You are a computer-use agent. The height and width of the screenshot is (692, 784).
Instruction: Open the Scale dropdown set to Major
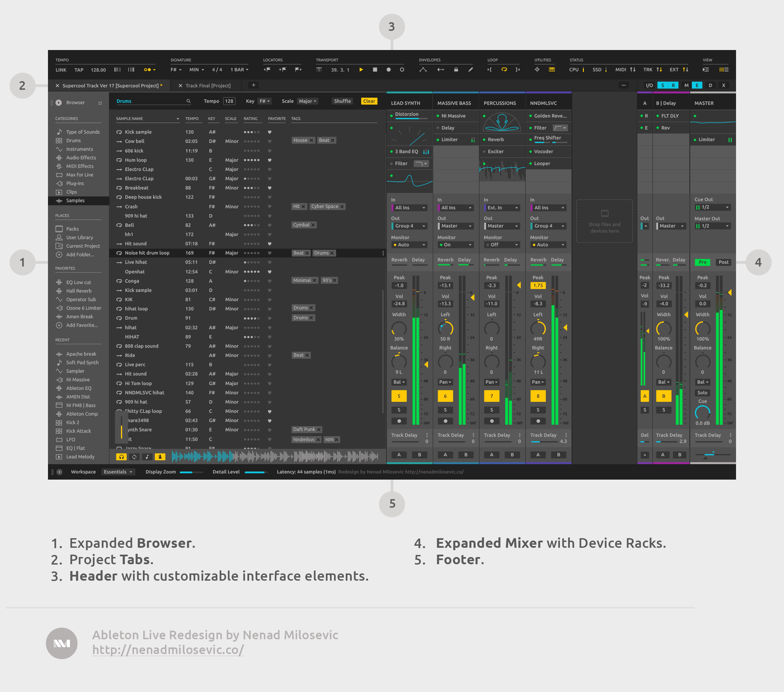tap(308, 101)
